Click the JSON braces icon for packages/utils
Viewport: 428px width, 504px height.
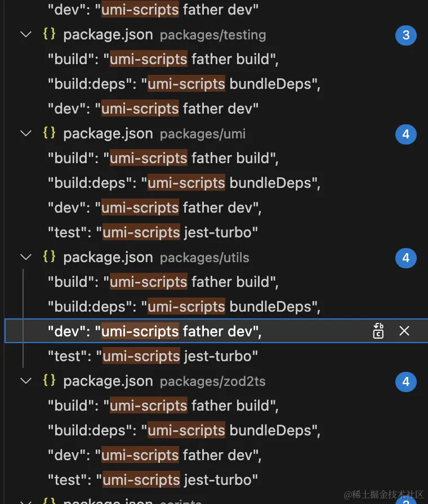pyautogui.click(x=49, y=257)
